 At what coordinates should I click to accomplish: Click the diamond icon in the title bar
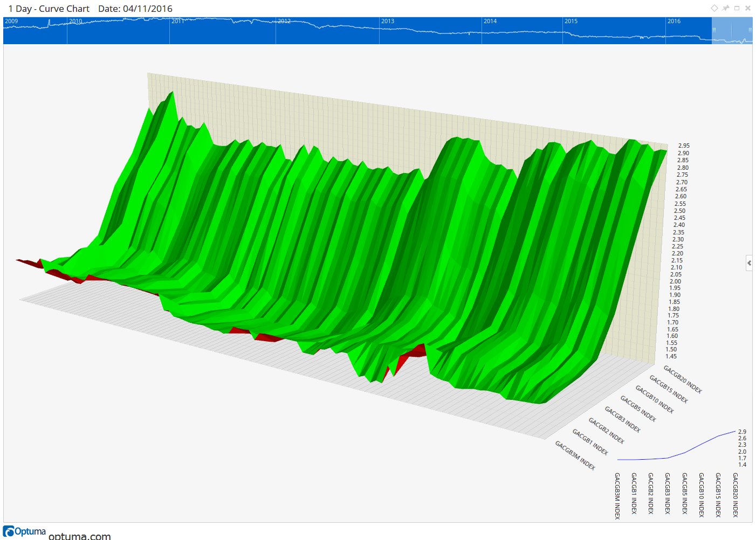[714, 8]
